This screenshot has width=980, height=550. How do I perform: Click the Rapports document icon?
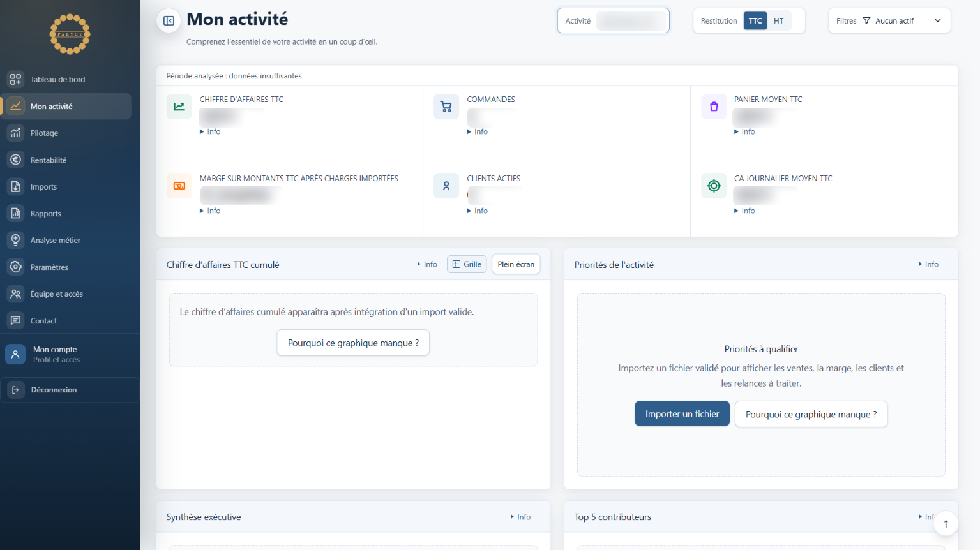coord(15,213)
